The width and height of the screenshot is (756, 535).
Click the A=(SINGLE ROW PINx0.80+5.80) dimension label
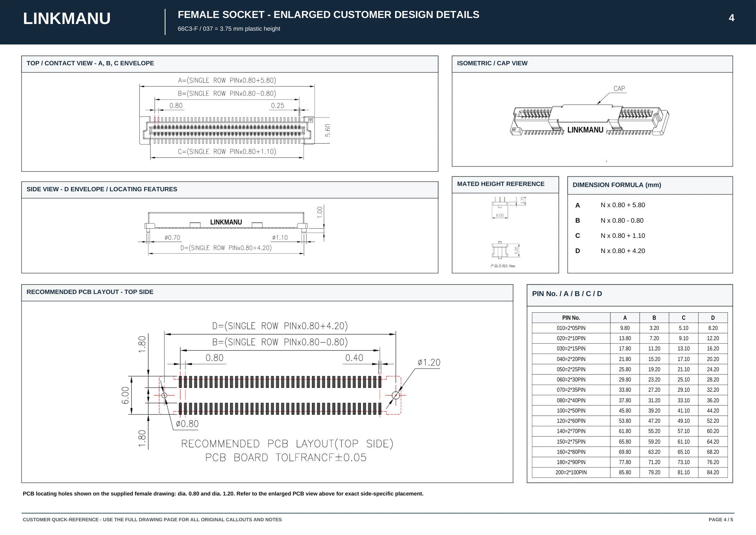point(227,80)
